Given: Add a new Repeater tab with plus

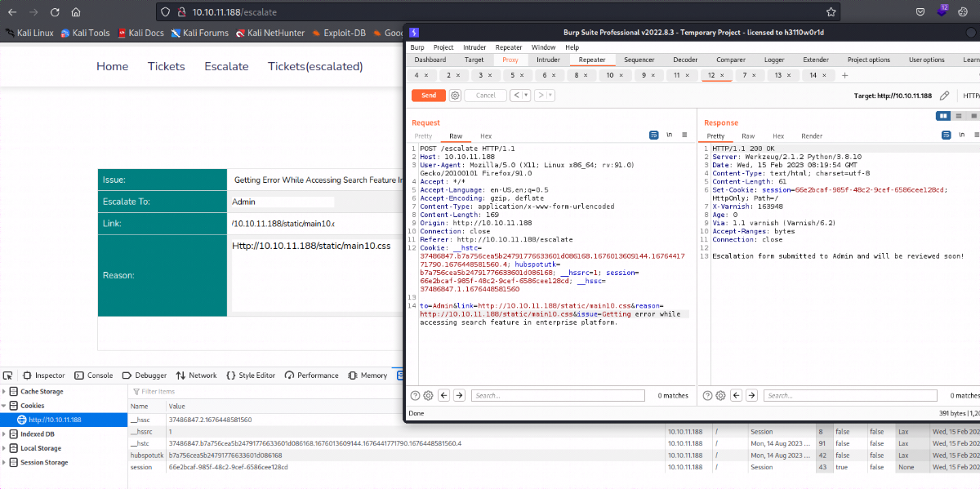Looking at the screenshot, I should [844, 75].
